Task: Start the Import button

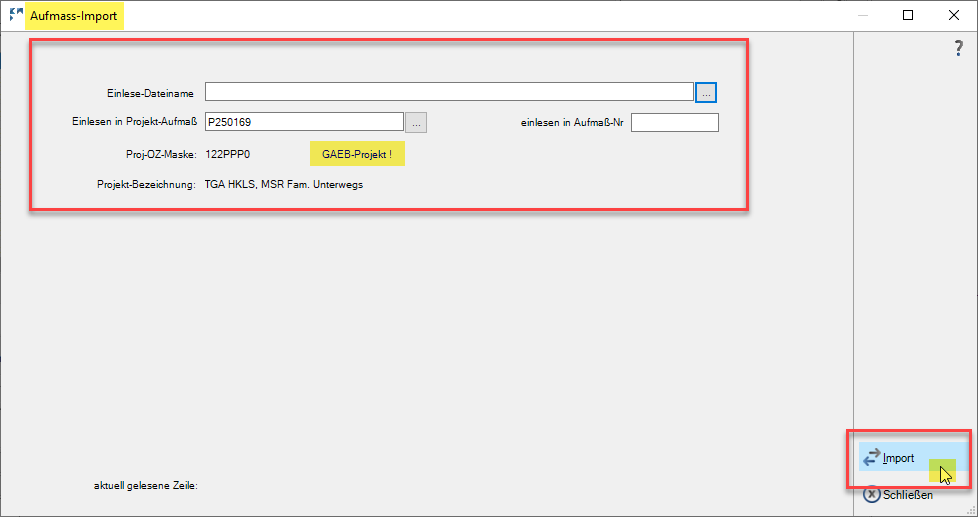Action: (x=914, y=458)
